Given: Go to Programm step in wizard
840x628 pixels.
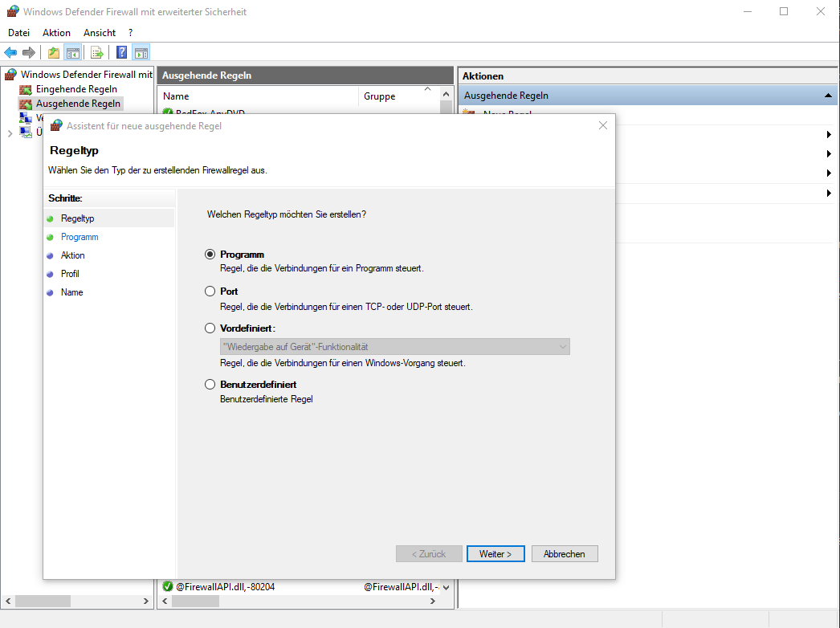Looking at the screenshot, I should click(x=80, y=237).
